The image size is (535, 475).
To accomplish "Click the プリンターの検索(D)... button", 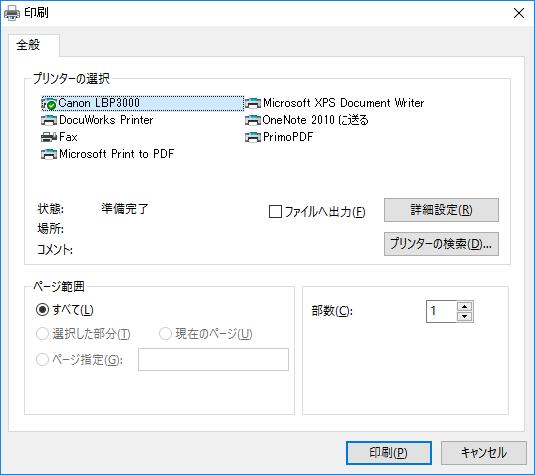I will pyautogui.click(x=441, y=244).
